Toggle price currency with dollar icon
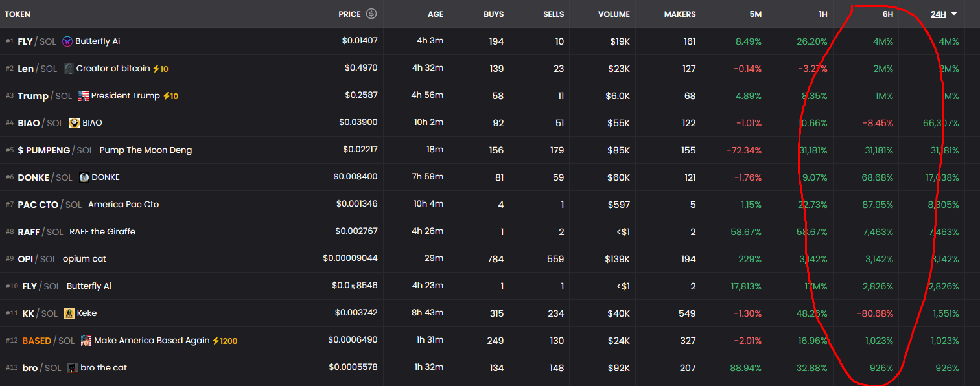The width and height of the screenshot is (980, 386). [x=371, y=14]
